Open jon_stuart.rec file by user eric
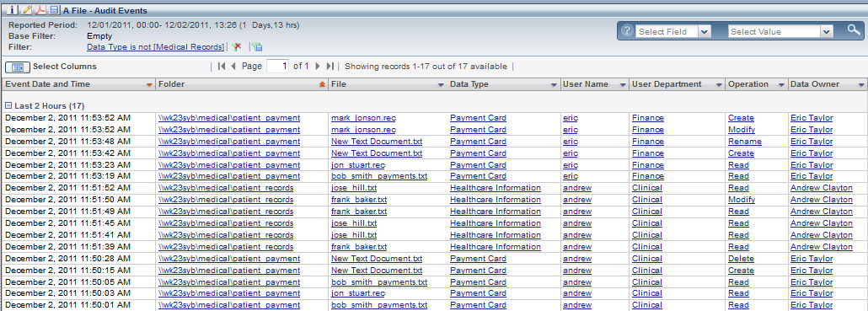Image resolution: width=868 pixels, height=311 pixels. pyautogui.click(x=357, y=165)
